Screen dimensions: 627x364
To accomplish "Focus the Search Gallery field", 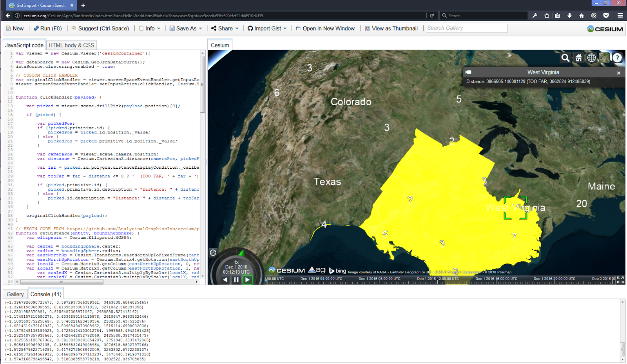I will [x=467, y=28].
